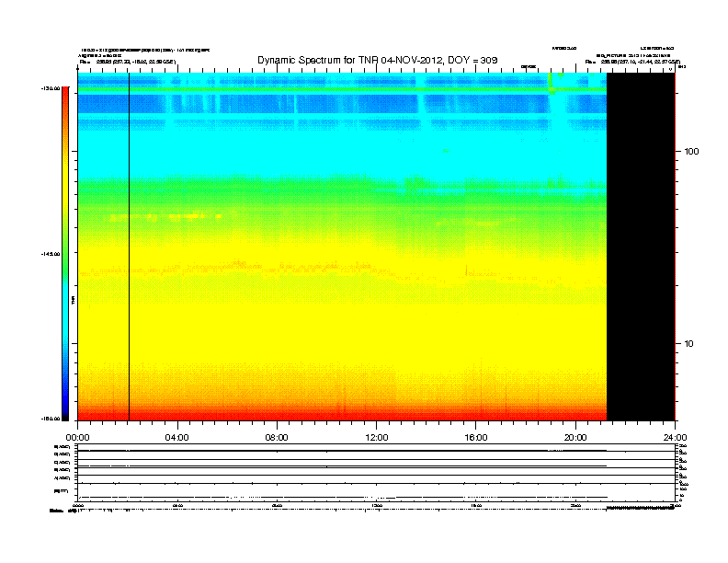Screen dimensions: 728x563
Task: Click the 16:00 time axis label
Action: click(x=476, y=438)
